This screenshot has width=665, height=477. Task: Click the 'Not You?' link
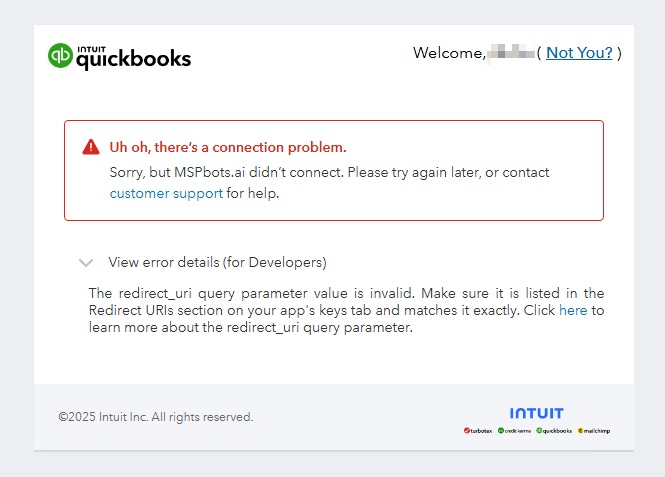point(579,53)
